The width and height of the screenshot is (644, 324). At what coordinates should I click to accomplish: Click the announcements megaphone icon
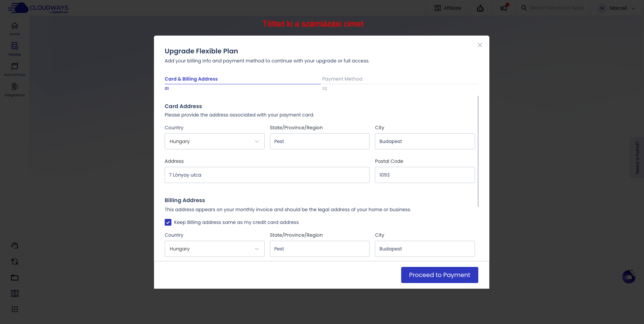[503, 8]
